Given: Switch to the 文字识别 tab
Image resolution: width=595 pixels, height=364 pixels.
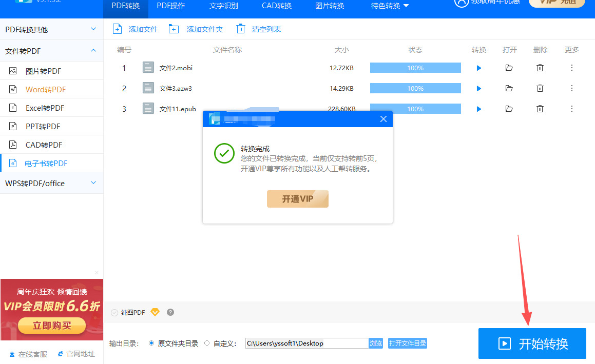Looking at the screenshot, I should (223, 6).
